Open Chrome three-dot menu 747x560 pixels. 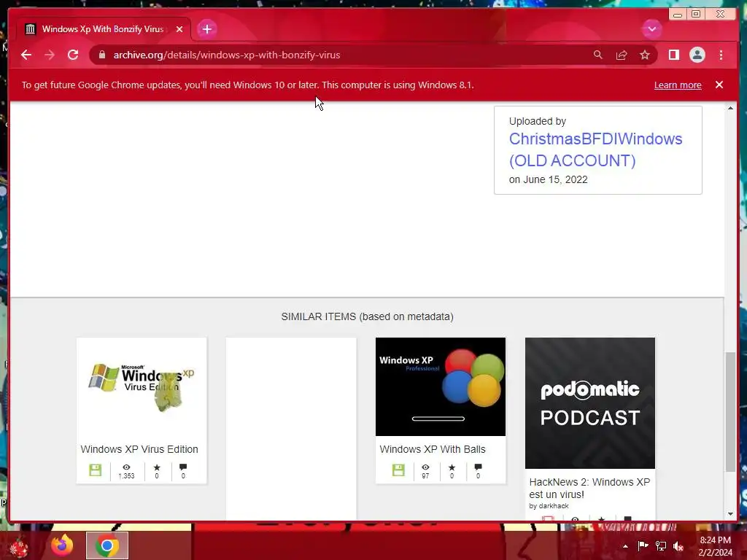click(721, 55)
